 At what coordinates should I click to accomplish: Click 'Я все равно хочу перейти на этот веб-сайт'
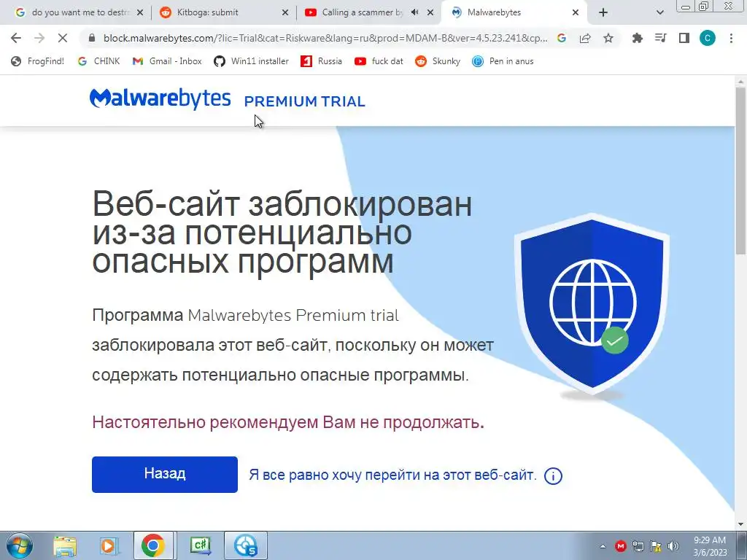[392, 475]
